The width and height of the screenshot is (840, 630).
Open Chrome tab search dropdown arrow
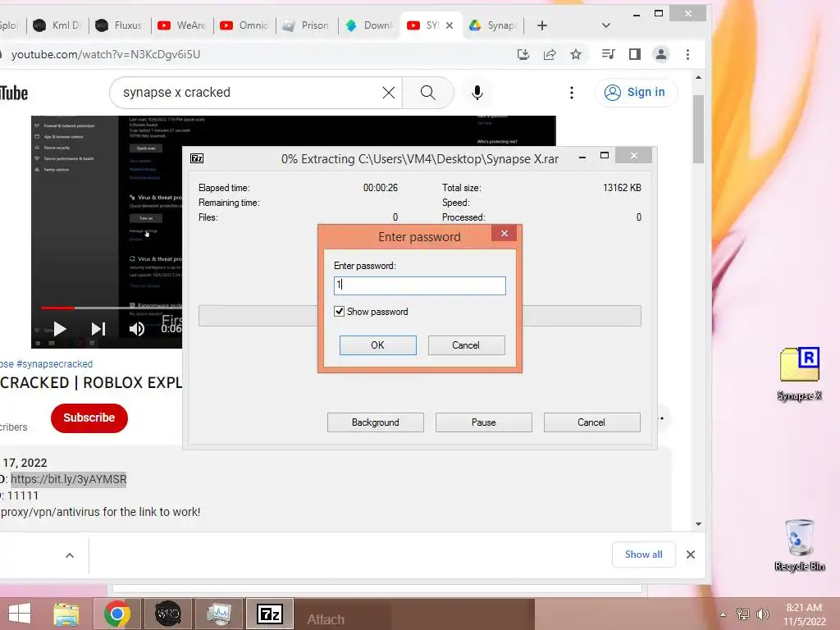pyautogui.click(x=606, y=25)
